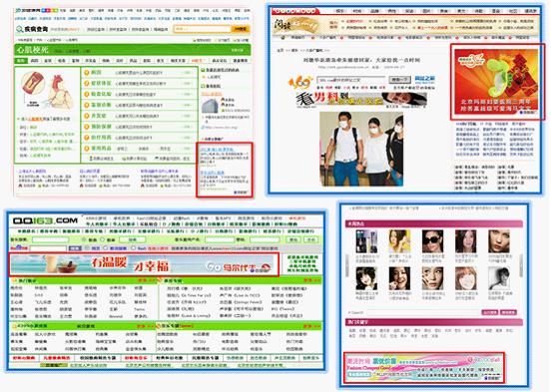Screen dimensions: 551x392
Task: Click the orange search button in disease query bar
Action: pyautogui.click(x=241, y=29)
